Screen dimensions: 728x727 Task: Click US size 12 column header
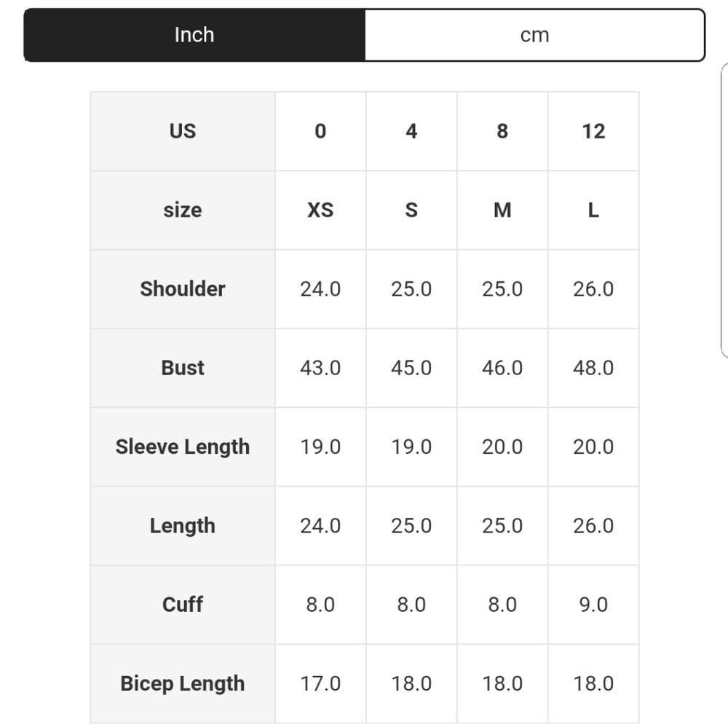click(593, 131)
